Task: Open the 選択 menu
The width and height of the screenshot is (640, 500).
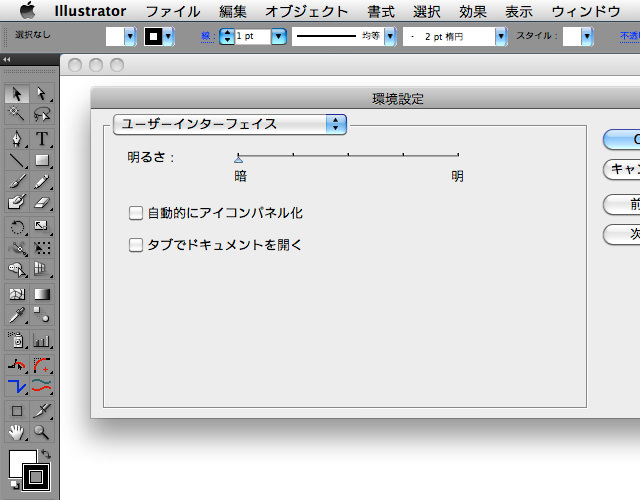Action: (427, 11)
